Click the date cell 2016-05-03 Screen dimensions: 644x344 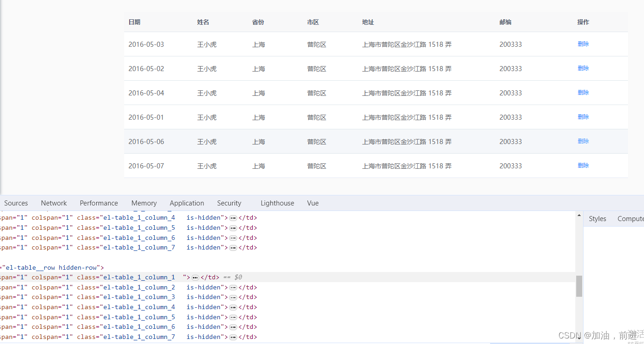click(146, 44)
